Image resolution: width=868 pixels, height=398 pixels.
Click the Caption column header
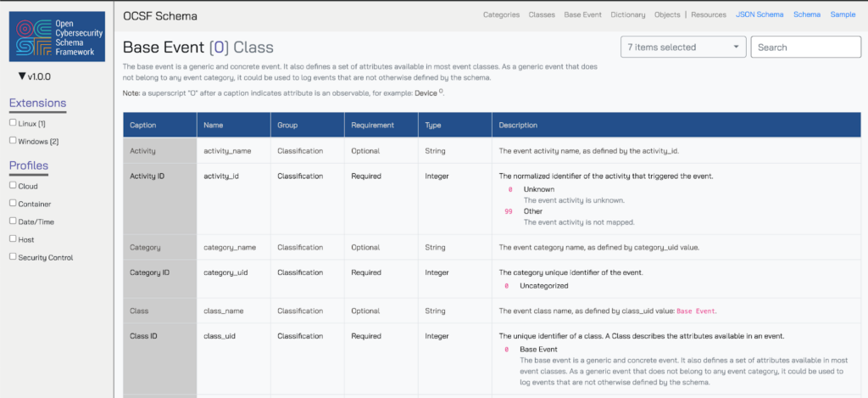click(142, 125)
